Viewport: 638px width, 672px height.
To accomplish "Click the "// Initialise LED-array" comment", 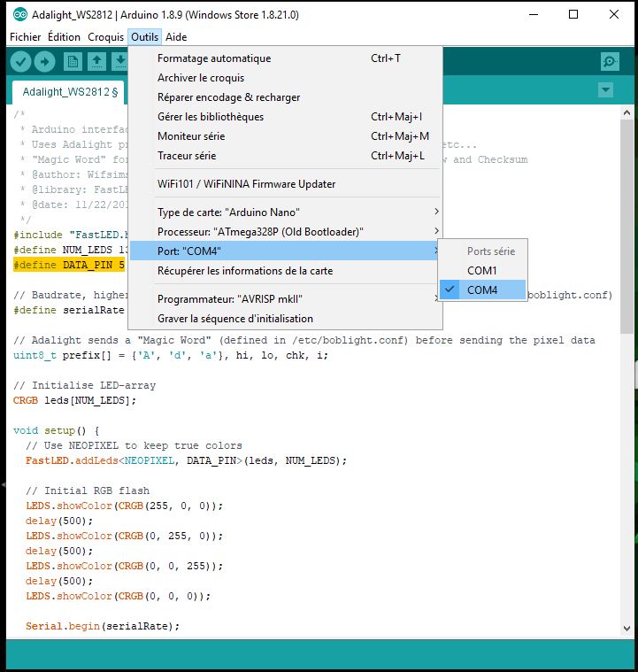I will [x=84, y=385].
